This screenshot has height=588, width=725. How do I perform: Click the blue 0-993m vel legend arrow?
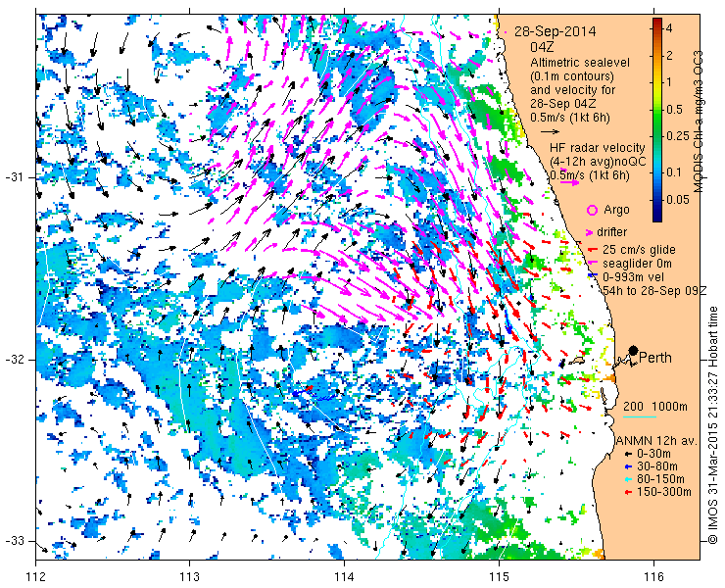592,276
